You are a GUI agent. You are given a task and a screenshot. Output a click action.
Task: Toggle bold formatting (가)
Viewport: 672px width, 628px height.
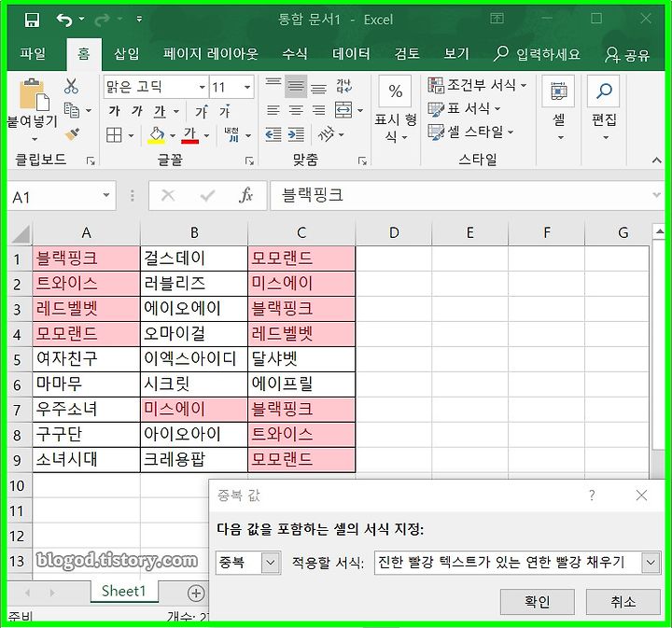coord(114,111)
